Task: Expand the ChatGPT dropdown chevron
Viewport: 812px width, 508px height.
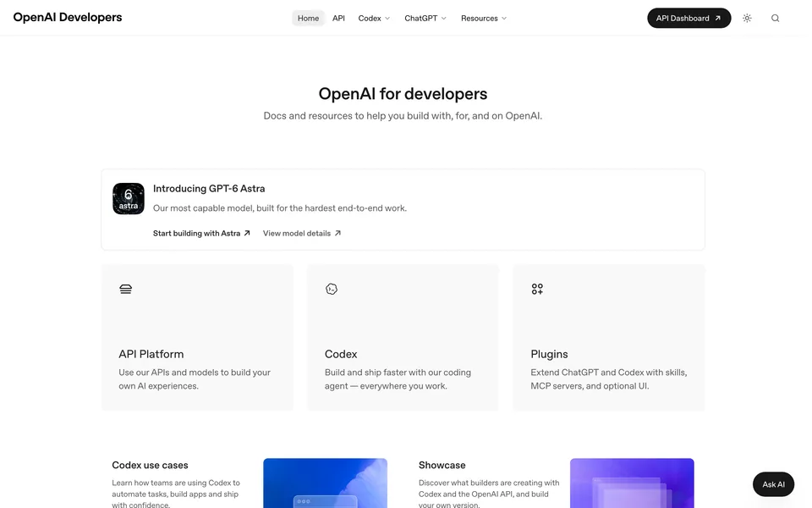Action: coord(444,18)
